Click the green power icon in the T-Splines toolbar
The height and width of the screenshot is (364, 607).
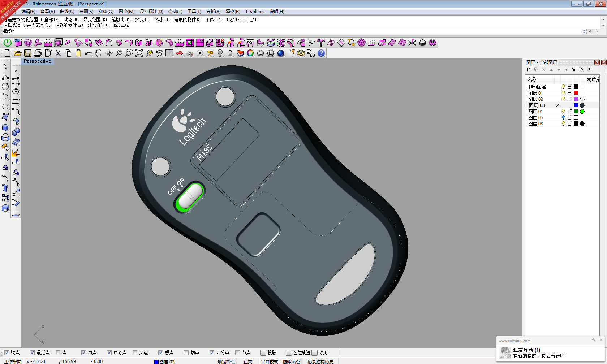tap(8, 43)
